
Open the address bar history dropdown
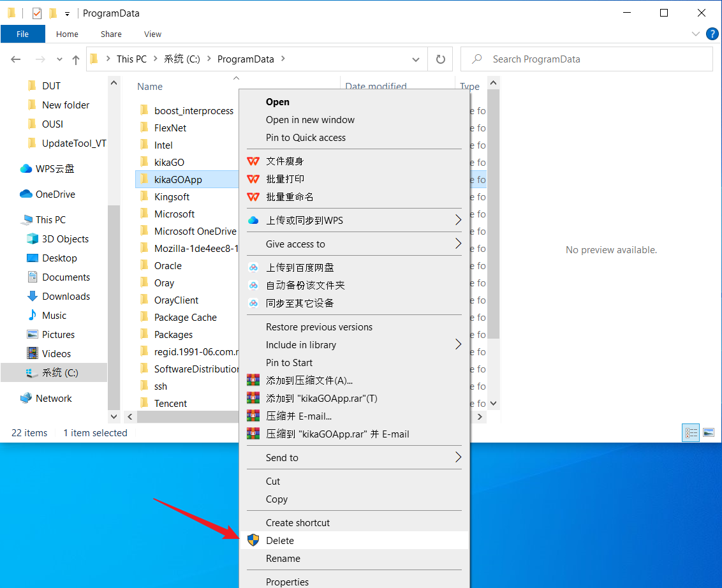pos(416,59)
